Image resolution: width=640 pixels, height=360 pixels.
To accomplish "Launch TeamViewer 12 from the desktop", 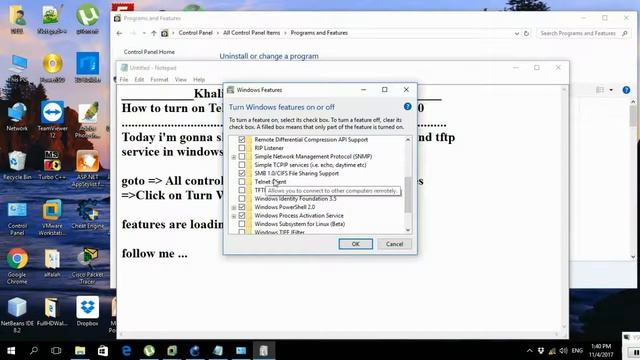I will tap(52, 119).
